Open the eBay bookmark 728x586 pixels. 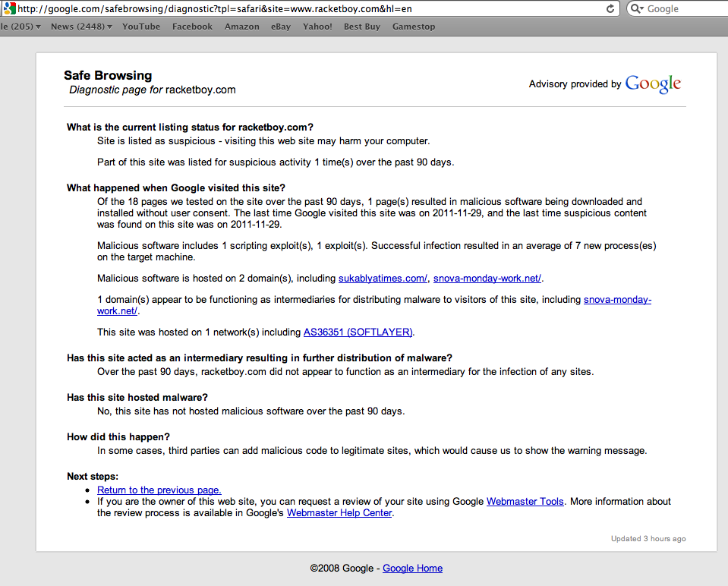(x=281, y=27)
